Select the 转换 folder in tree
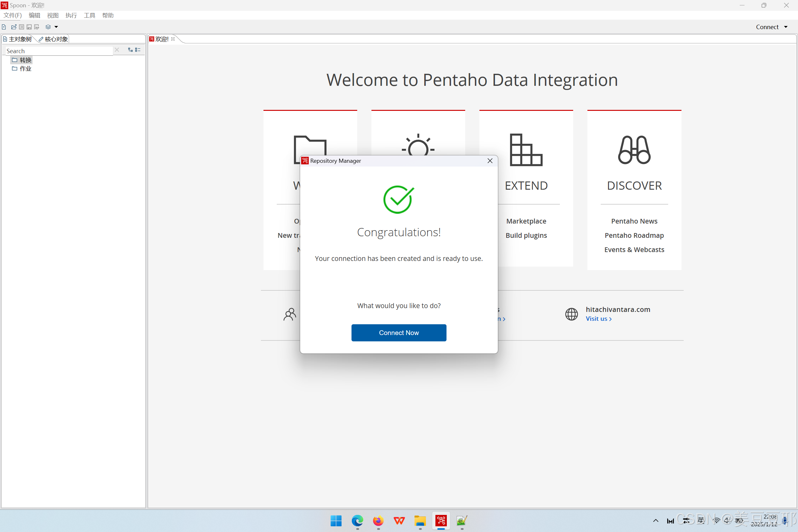Viewport: 798px width, 532px height. (25, 60)
